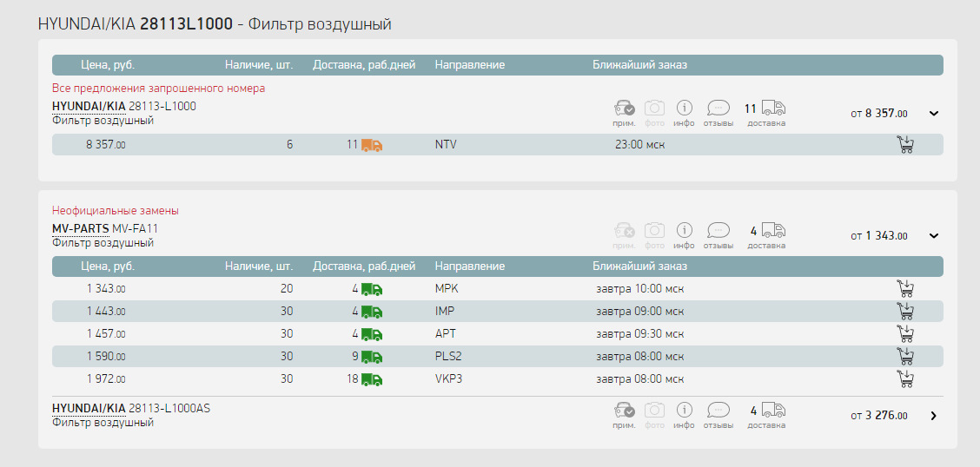Image resolution: width=980 pixels, height=467 pixels.
Task: Sort by 'Доставка, раб.дней' in MV-FA11 table header
Action: [364, 266]
